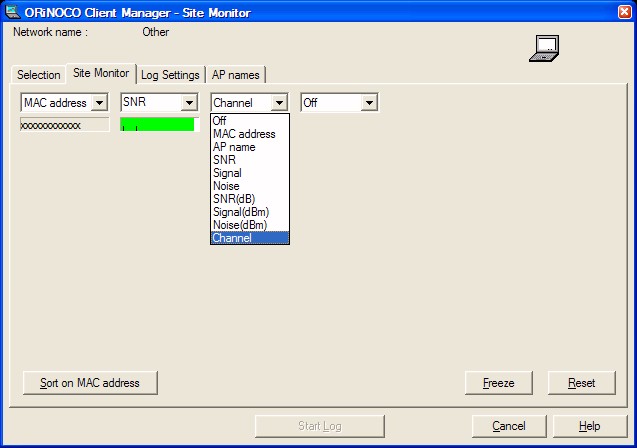Choose Off at top of list

tap(220, 121)
